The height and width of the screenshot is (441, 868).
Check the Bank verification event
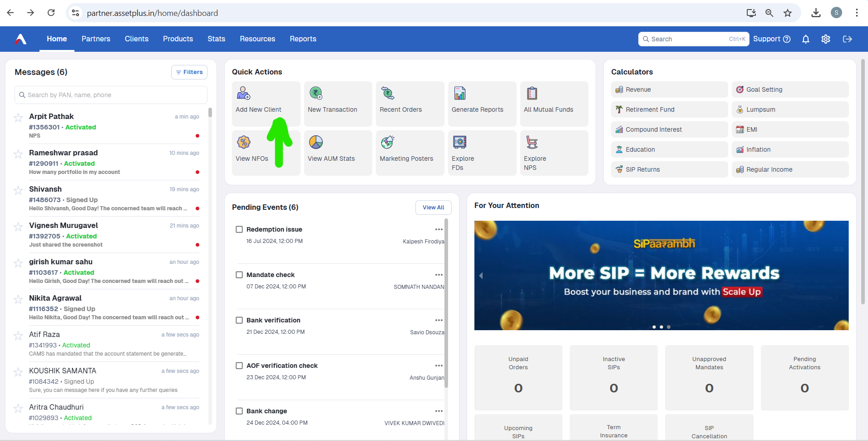point(239,320)
